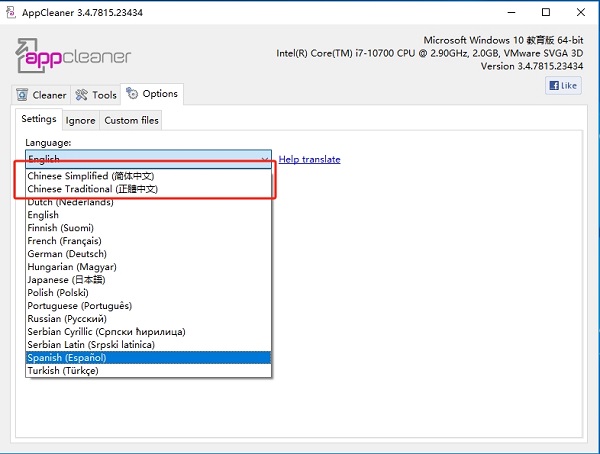Click the Cleaner tab trash icon
This screenshot has height=454, width=600.
22,95
